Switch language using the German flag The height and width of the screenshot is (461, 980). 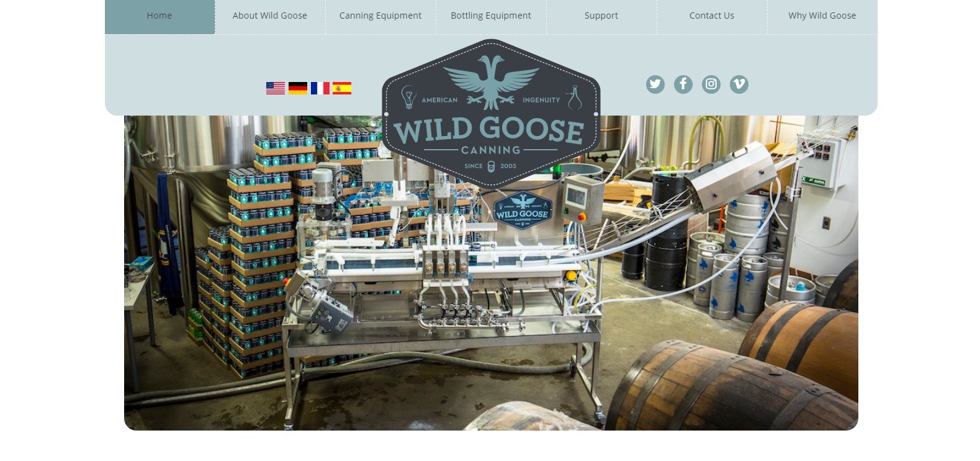tap(298, 88)
